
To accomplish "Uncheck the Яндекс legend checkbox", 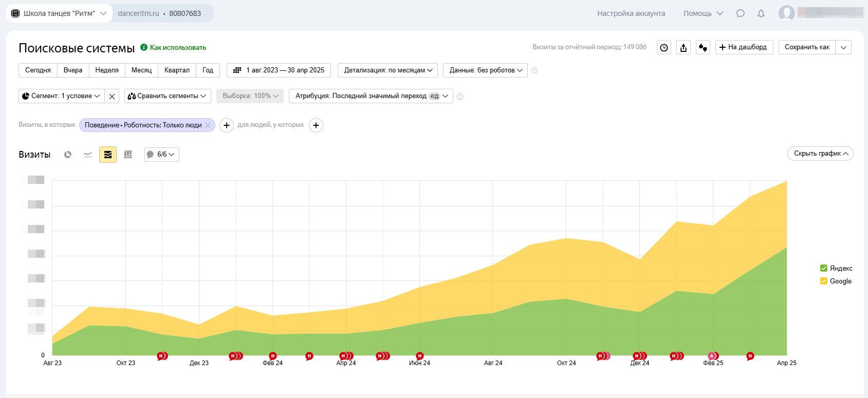I will tap(824, 268).
